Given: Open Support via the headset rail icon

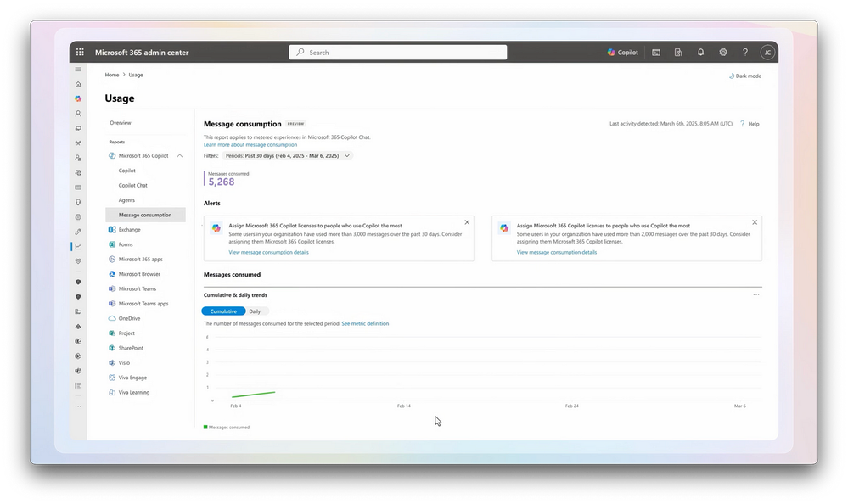Looking at the screenshot, I should (78, 202).
